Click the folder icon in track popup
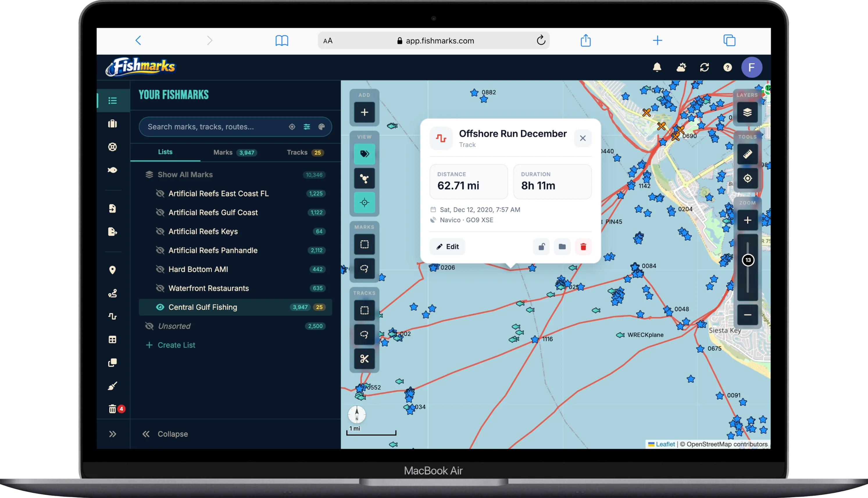Screen dimensions: 868x498 [562, 247]
